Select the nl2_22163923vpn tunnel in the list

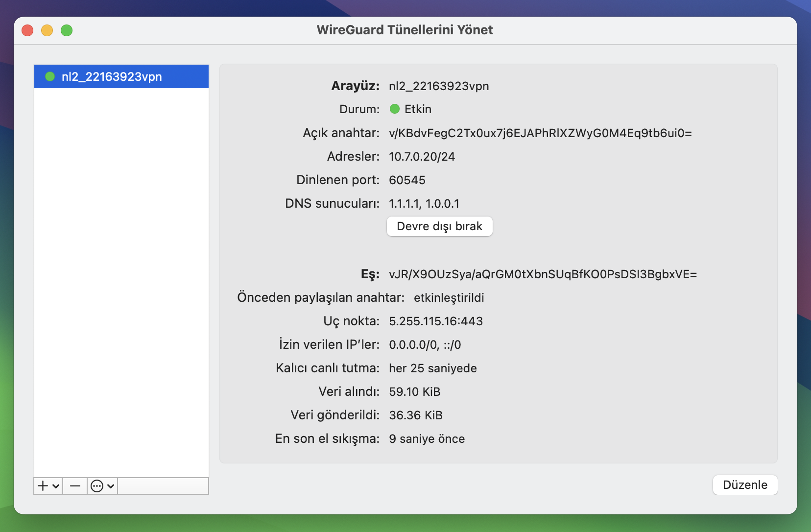[x=112, y=76]
